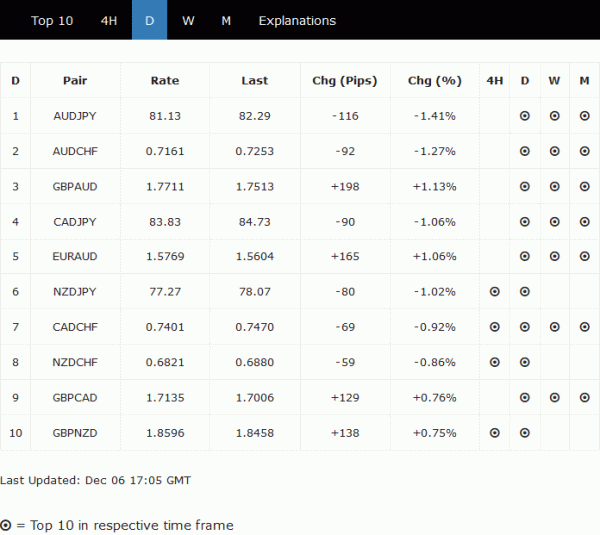Click the GBPNZD 4H column marker
600x535 pixels.
[x=494, y=433]
